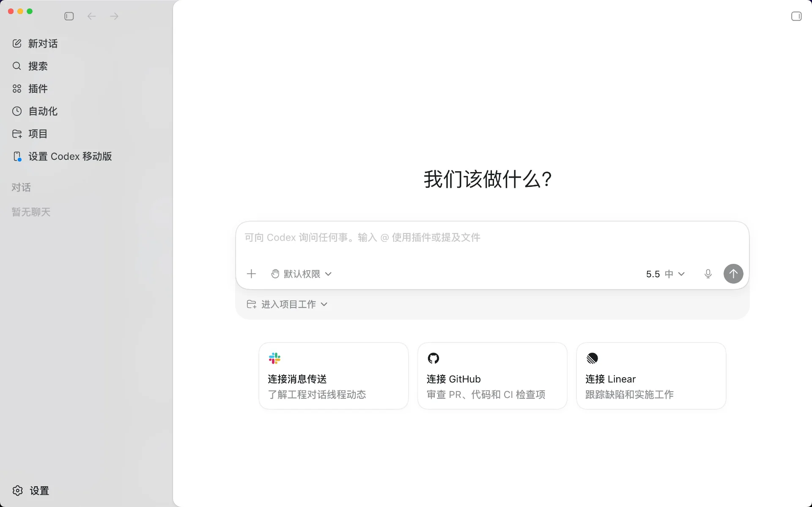Go forward with the right arrow

(114, 16)
